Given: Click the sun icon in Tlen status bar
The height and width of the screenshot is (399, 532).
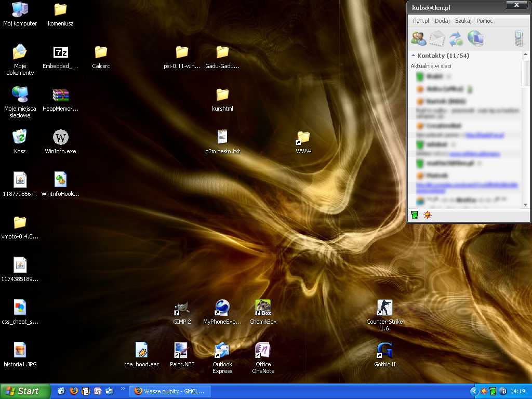Looking at the screenshot, I should point(427,215).
